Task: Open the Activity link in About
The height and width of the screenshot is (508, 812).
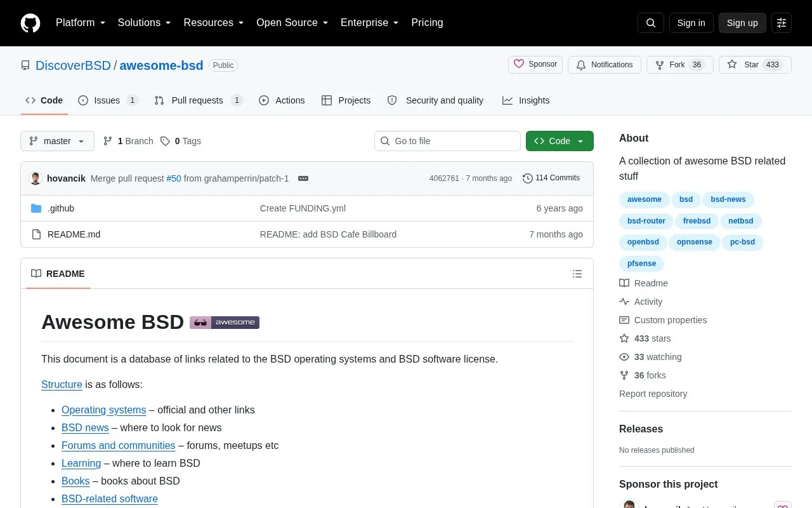Action: (641, 302)
